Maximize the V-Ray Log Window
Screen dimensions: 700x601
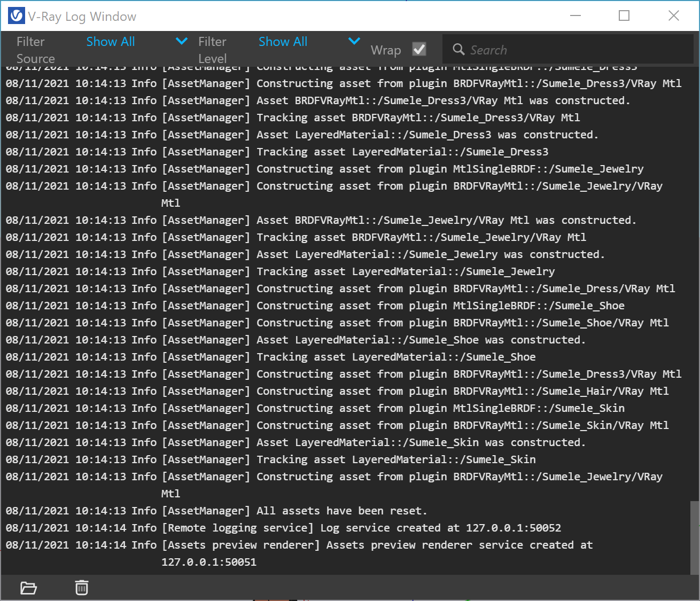pyautogui.click(x=624, y=15)
